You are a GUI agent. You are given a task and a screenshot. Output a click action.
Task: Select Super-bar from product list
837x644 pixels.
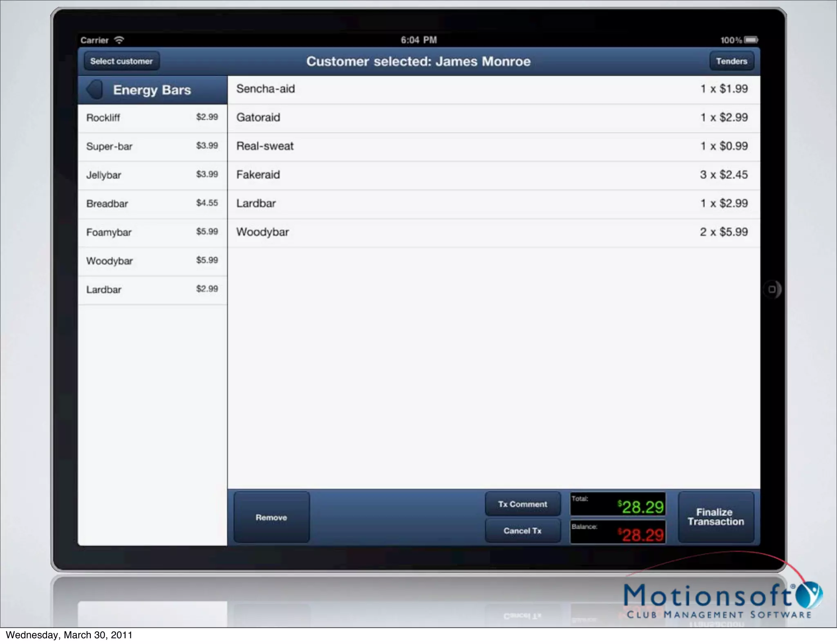[152, 146]
